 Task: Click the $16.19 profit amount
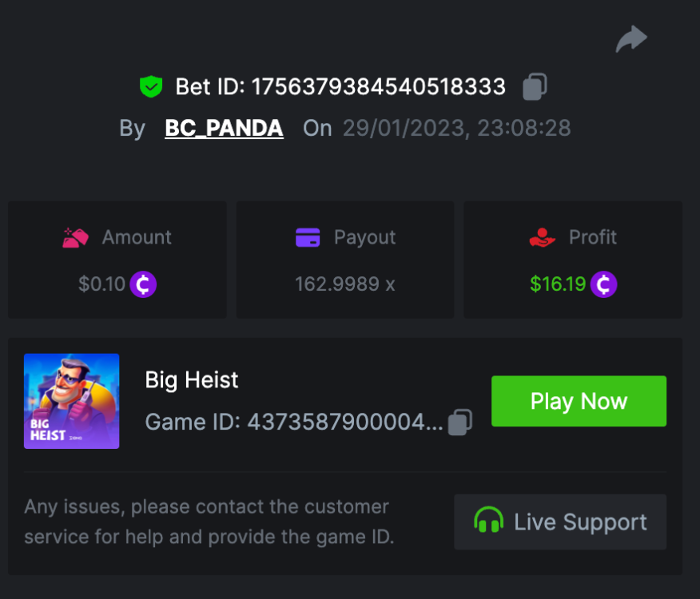558,284
